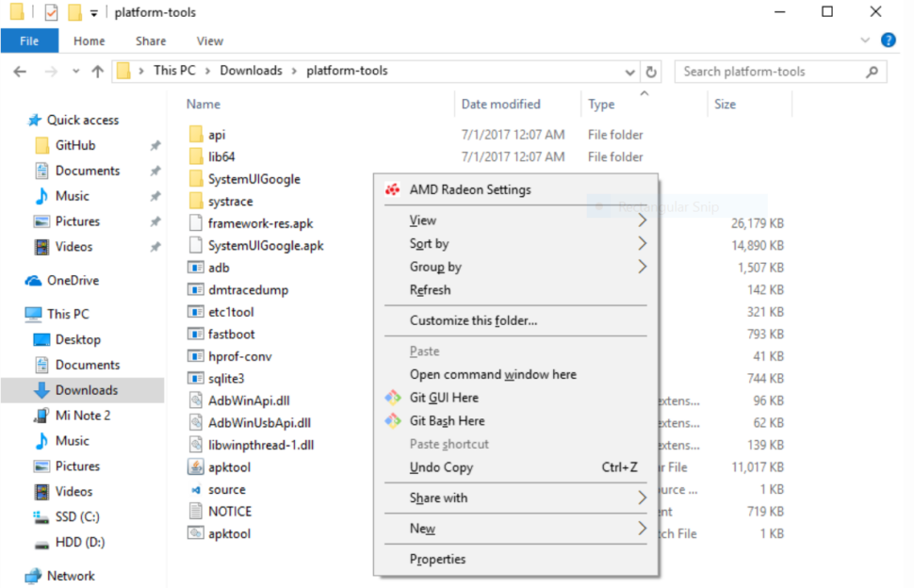Click Refresh in the context menu
Screen dimensions: 914x588
(x=515, y=290)
